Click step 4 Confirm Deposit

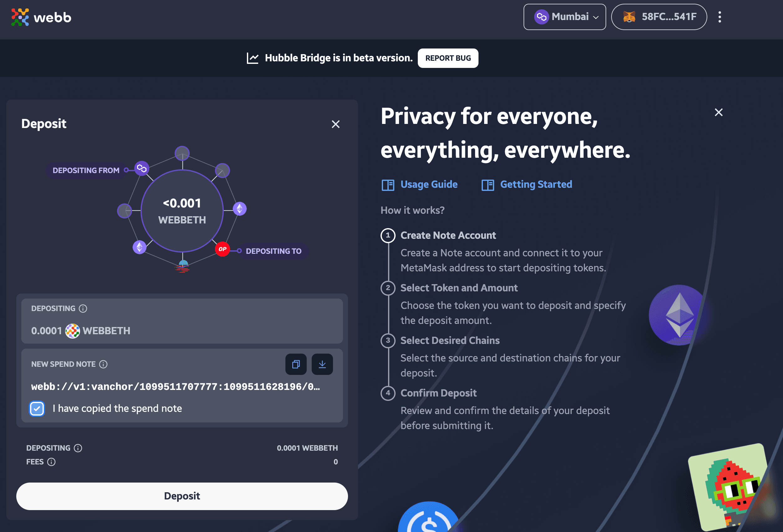438,393
